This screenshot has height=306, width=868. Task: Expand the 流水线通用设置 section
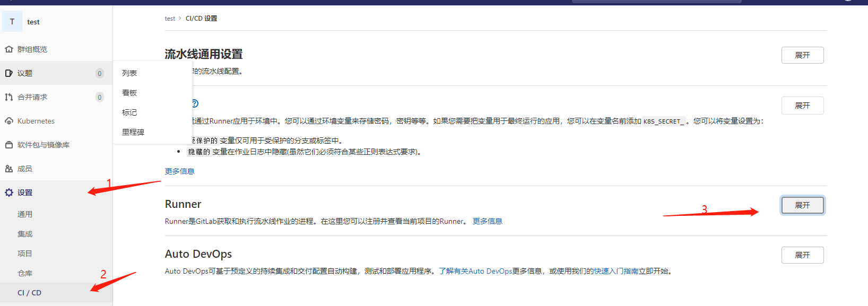tap(802, 55)
